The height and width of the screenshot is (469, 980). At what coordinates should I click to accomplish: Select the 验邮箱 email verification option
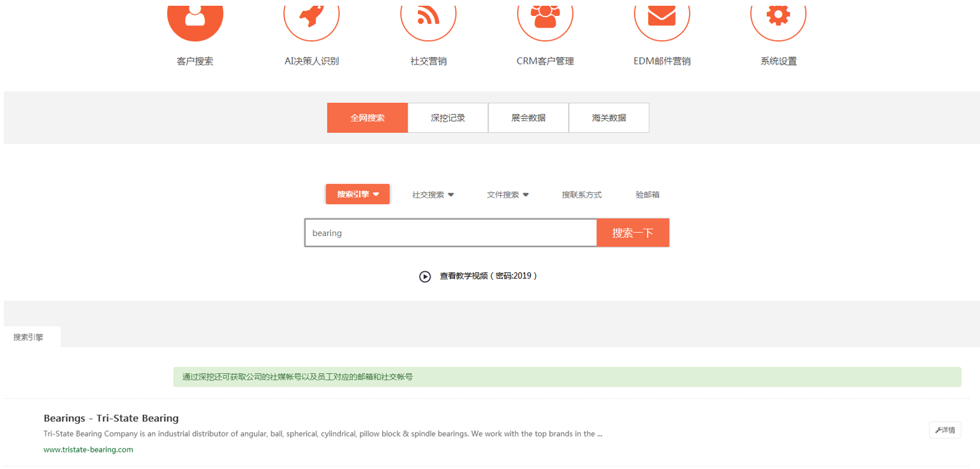click(x=648, y=195)
